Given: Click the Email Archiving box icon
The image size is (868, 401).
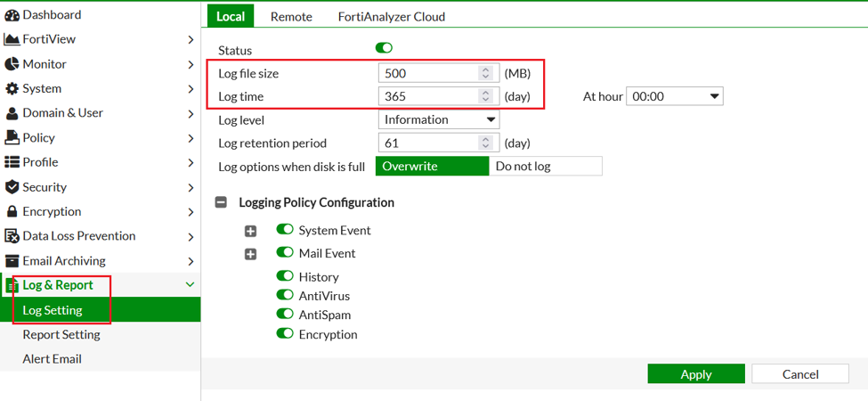Looking at the screenshot, I should pos(12,260).
